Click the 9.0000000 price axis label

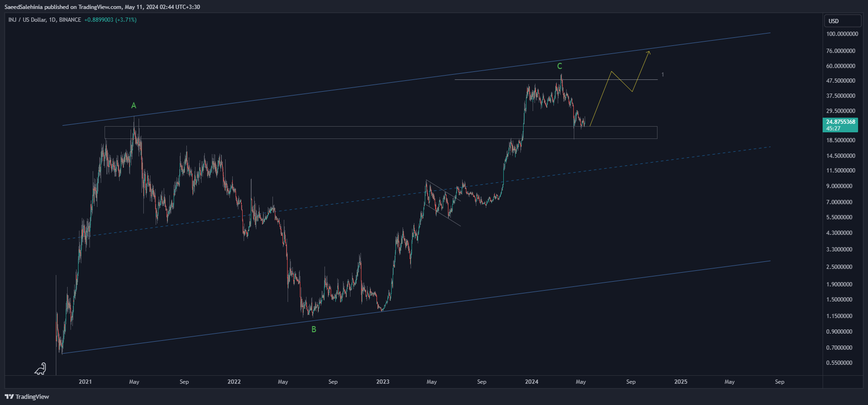pyautogui.click(x=839, y=186)
